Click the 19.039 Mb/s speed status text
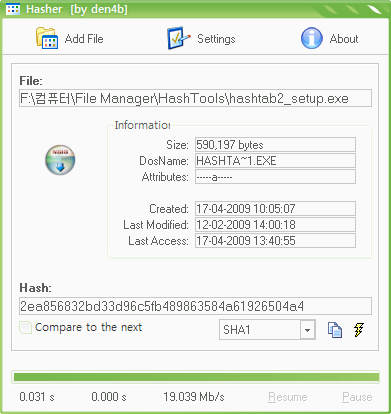The width and height of the screenshot is (391, 414). [194, 397]
